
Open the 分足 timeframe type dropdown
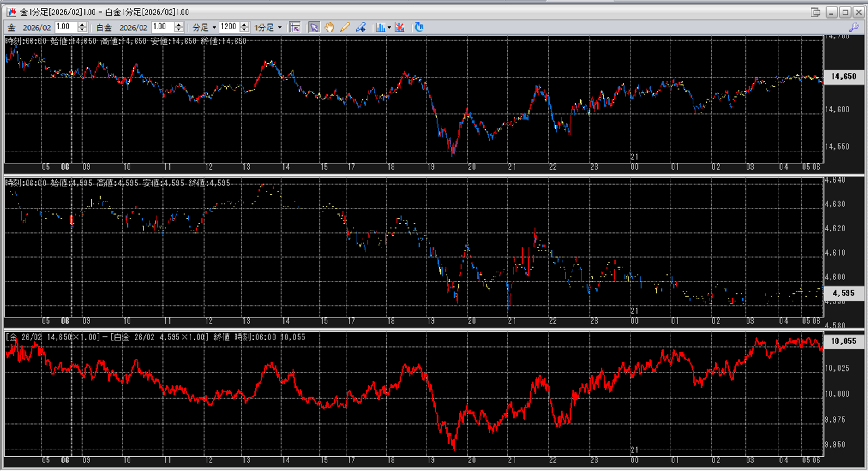click(x=214, y=28)
